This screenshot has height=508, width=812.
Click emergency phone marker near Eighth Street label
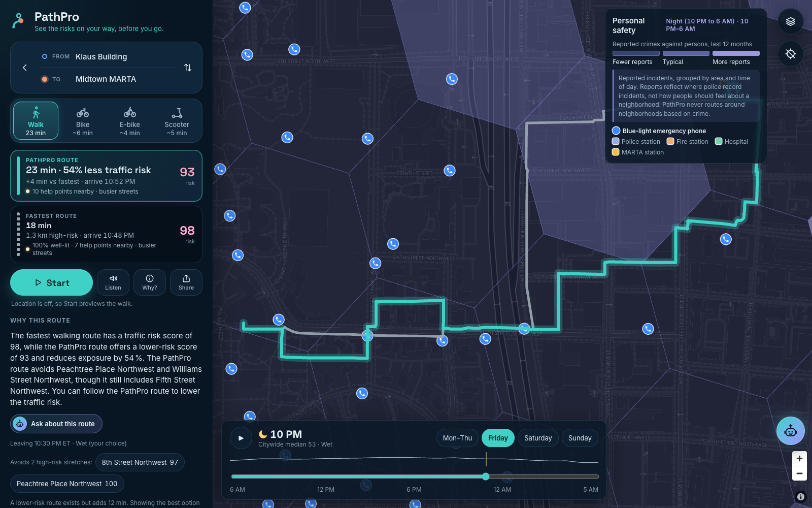[x=450, y=171]
